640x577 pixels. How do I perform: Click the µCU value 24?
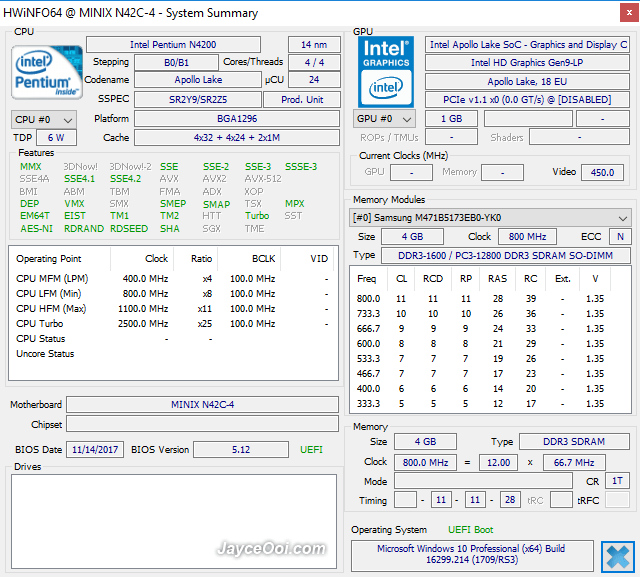(314, 80)
